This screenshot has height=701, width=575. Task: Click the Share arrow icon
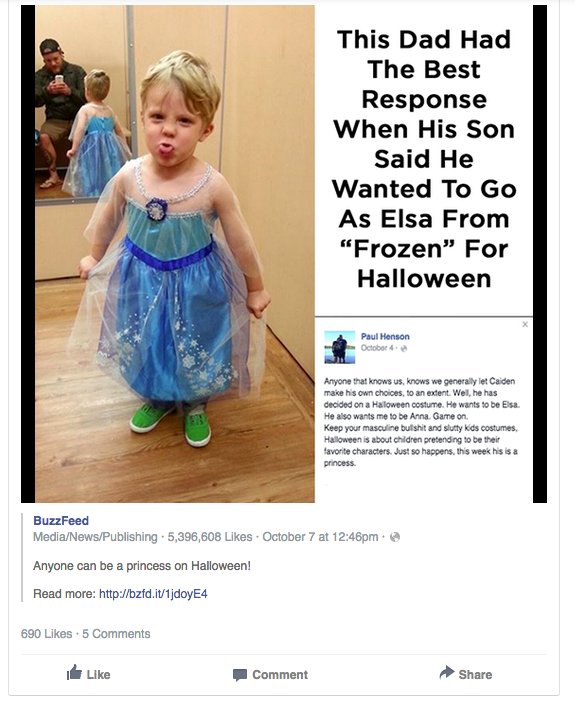(447, 672)
